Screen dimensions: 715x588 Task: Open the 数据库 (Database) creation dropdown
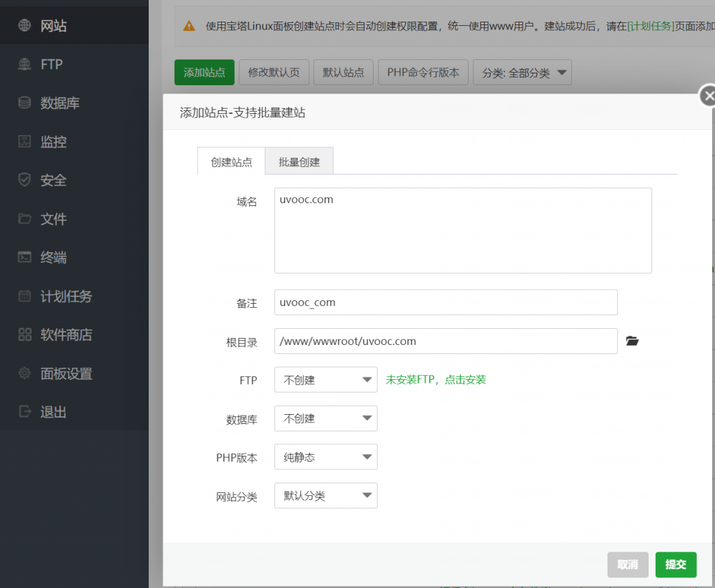pyautogui.click(x=325, y=418)
